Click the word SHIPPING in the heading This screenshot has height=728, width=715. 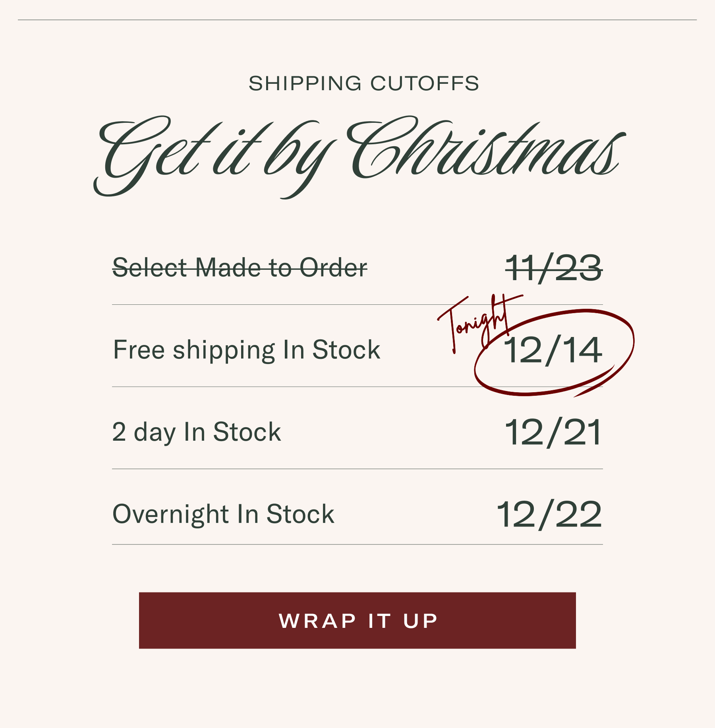(305, 83)
